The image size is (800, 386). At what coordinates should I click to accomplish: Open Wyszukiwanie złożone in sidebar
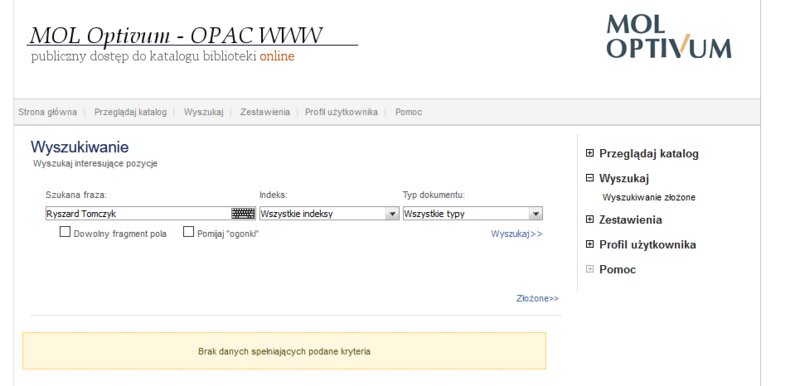(x=648, y=197)
